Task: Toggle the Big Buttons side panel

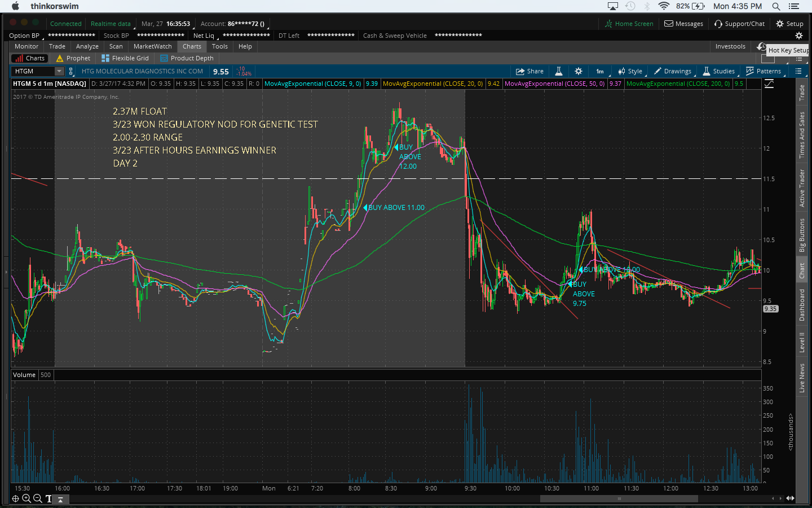Action: coord(802,235)
